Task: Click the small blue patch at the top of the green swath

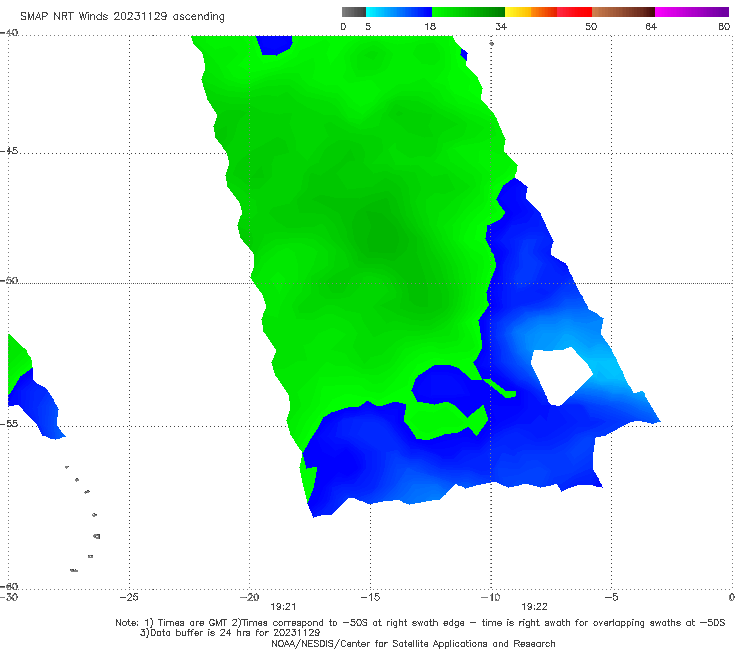Action: (x=274, y=45)
